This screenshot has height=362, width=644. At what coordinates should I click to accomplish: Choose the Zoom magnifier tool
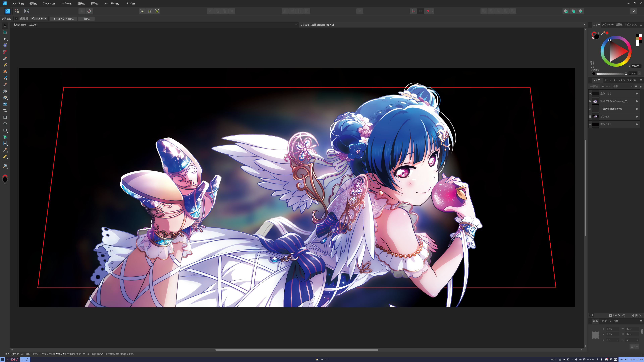pos(5,166)
